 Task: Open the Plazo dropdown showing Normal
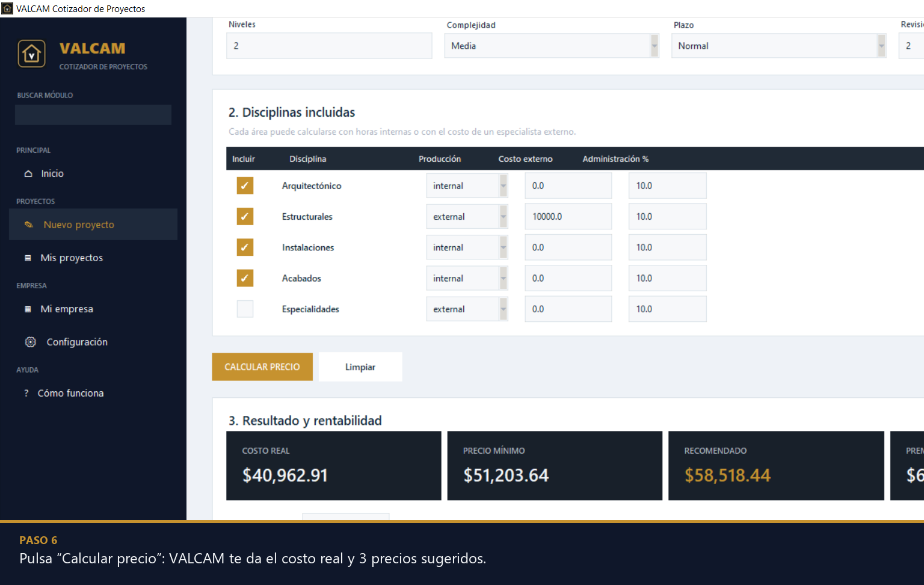coord(779,46)
